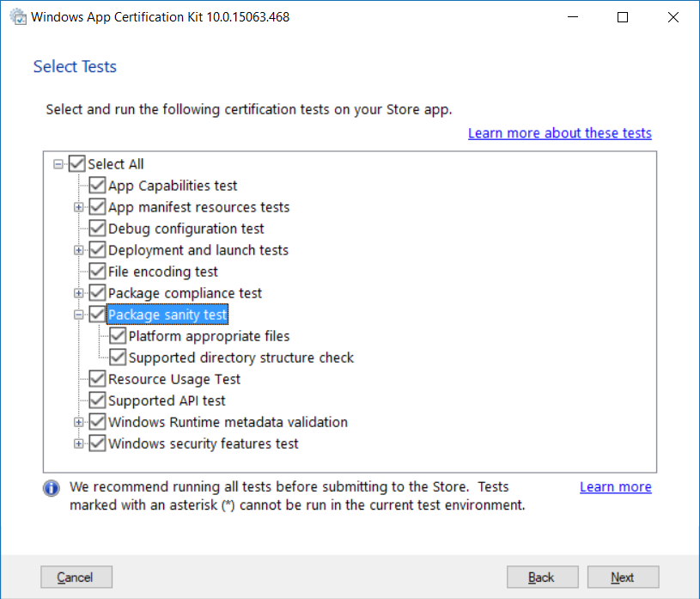Expand Windows security features test node
Screen dimensions: 700x599
click(x=78, y=443)
